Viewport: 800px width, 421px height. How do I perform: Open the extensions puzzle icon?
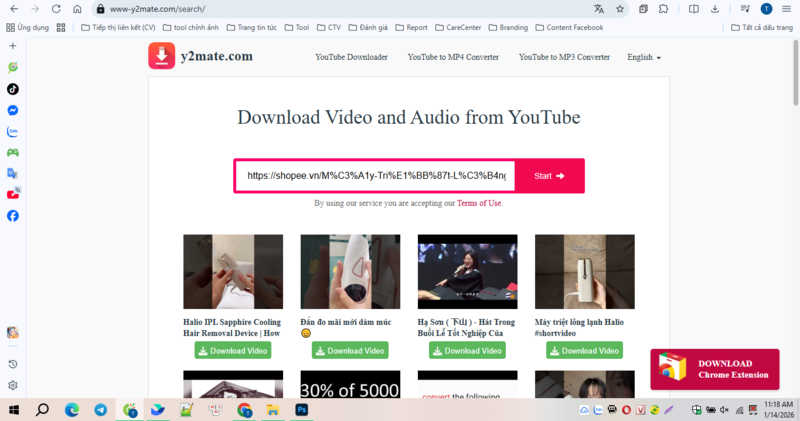click(663, 9)
